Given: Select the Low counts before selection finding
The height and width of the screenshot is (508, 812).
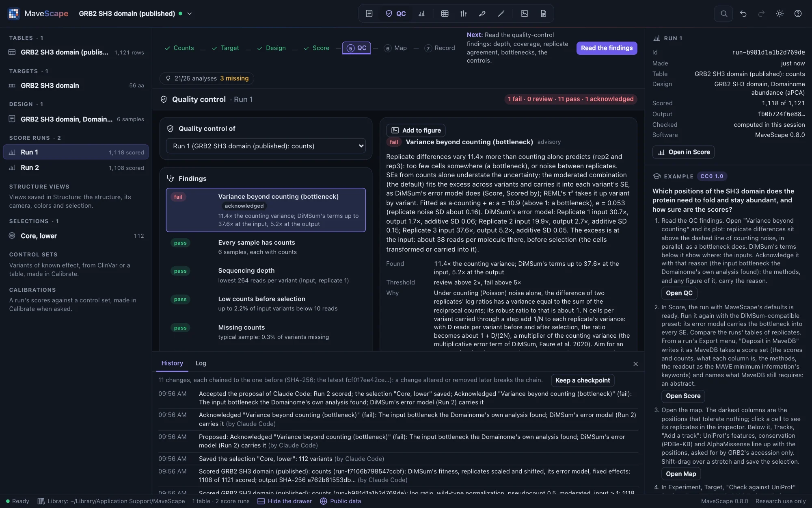Looking at the screenshot, I should tap(266, 304).
